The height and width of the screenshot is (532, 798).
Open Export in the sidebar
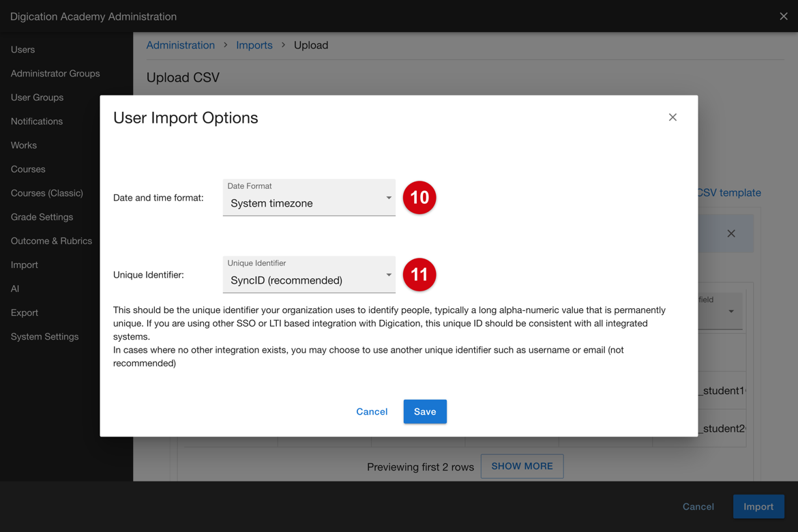(x=25, y=312)
